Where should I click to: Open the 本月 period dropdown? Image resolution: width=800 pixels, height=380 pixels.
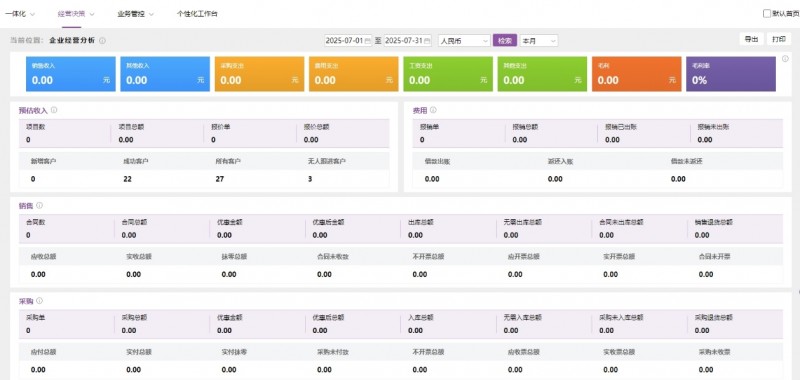(x=539, y=41)
